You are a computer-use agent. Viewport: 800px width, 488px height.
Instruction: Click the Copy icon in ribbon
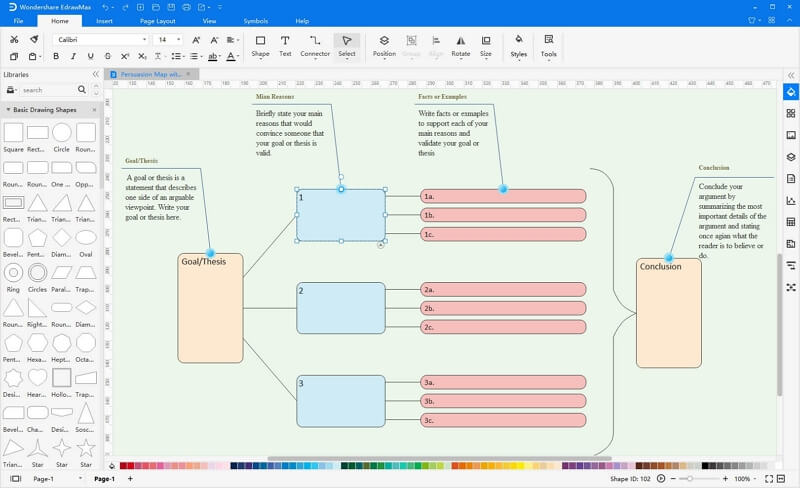(x=14, y=56)
